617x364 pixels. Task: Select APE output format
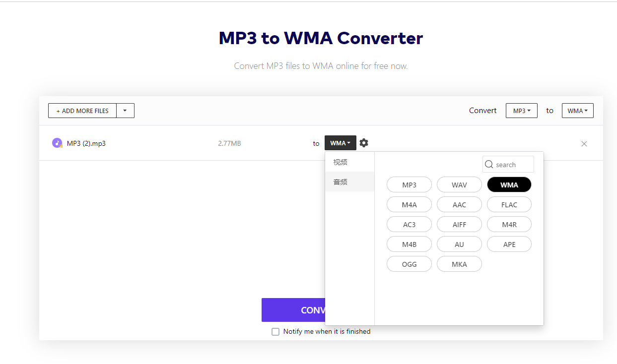509,244
